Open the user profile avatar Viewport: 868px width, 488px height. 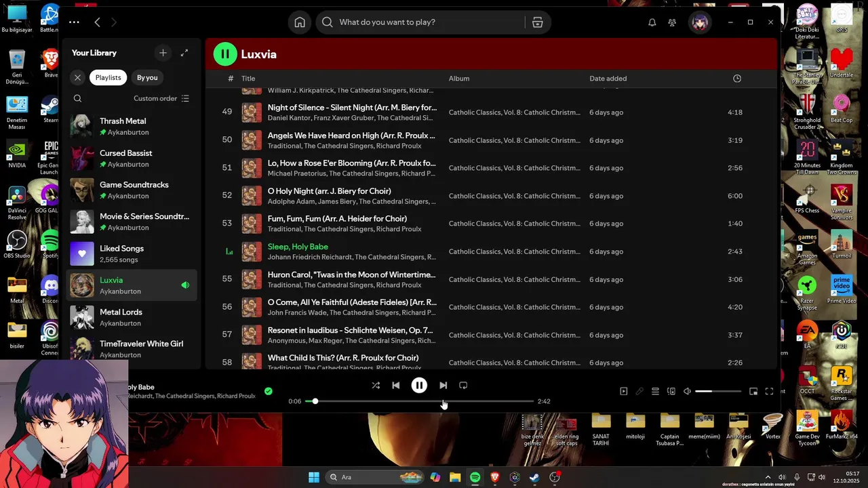click(700, 22)
